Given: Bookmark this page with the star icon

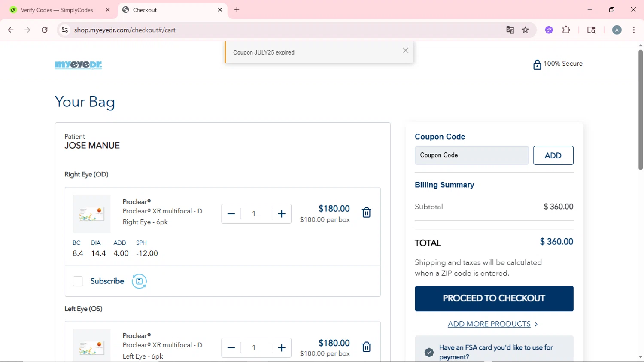Looking at the screenshot, I should click(x=526, y=30).
